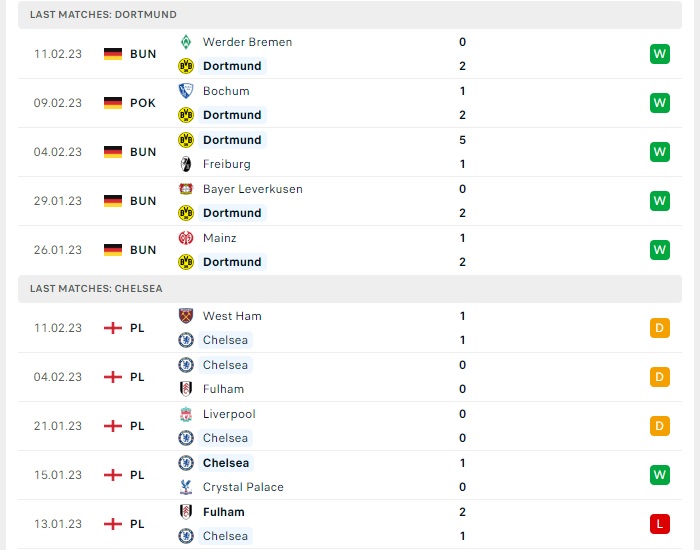Click the England flag beside 13.01.23 PL

tap(113, 524)
